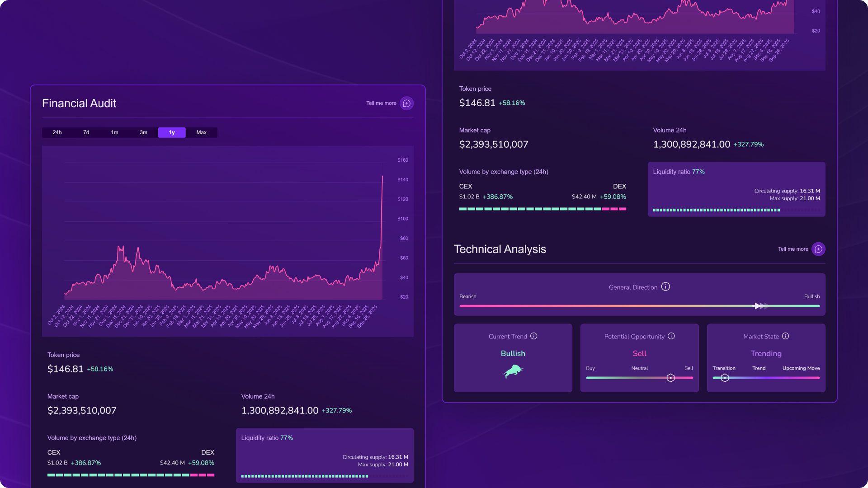Screen dimensions: 868x488
Task: Click the Financial Audit chat plus icon
Action: [406, 103]
